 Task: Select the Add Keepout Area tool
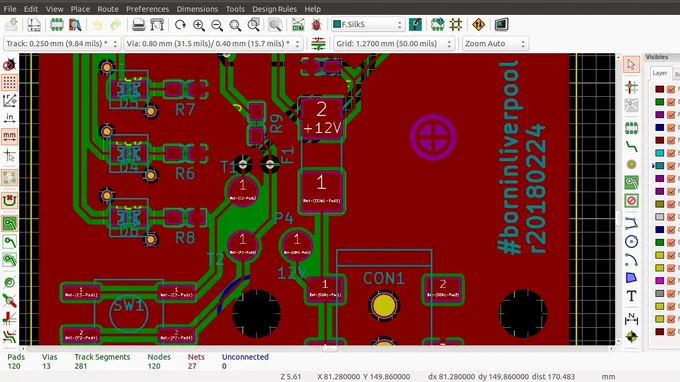(631, 201)
